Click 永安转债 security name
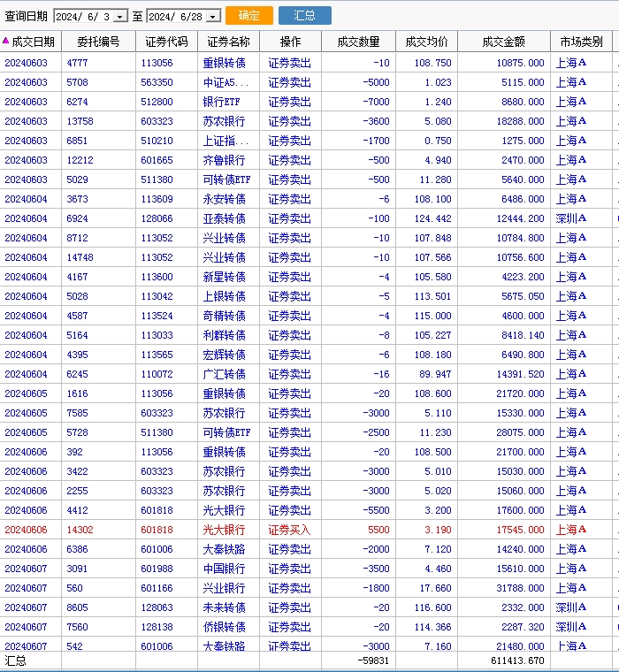Image resolution: width=619 pixels, height=672 pixels. pos(224,199)
